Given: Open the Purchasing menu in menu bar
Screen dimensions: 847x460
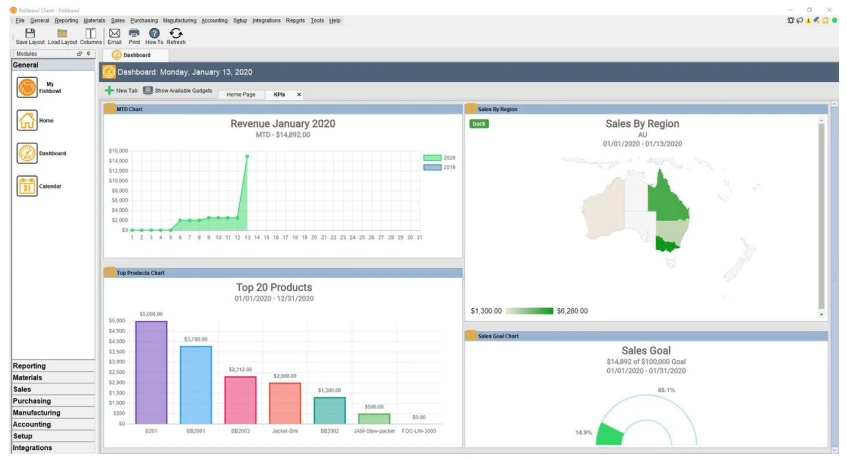Looking at the screenshot, I should pyautogui.click(x=143, y=20).
